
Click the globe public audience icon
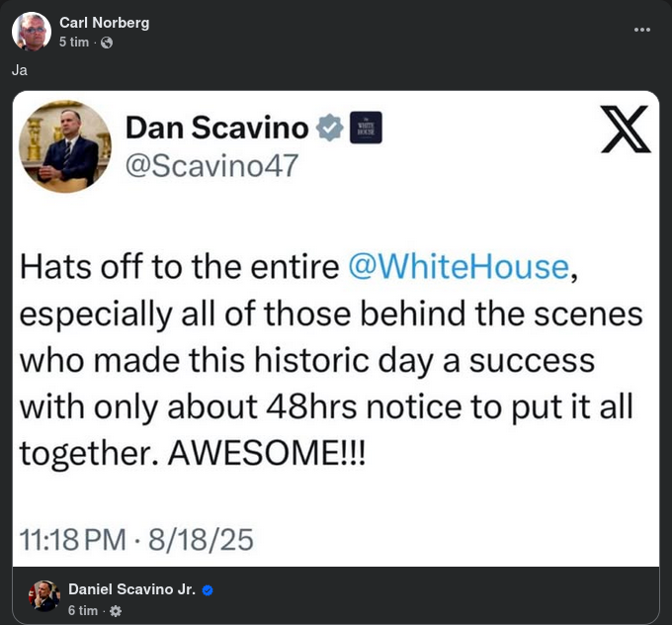pyautogui.click(x=107, y=43)
